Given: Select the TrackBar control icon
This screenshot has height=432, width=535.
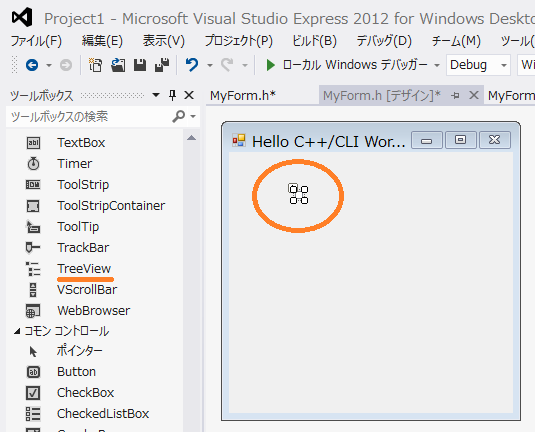Looking at the screenshot, I should [x=33, y=247].
